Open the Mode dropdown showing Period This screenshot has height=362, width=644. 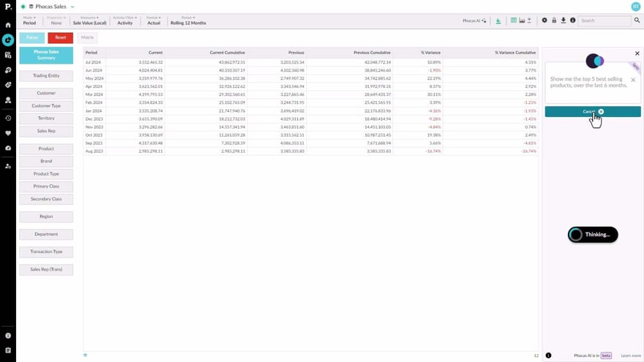[29, 20]
